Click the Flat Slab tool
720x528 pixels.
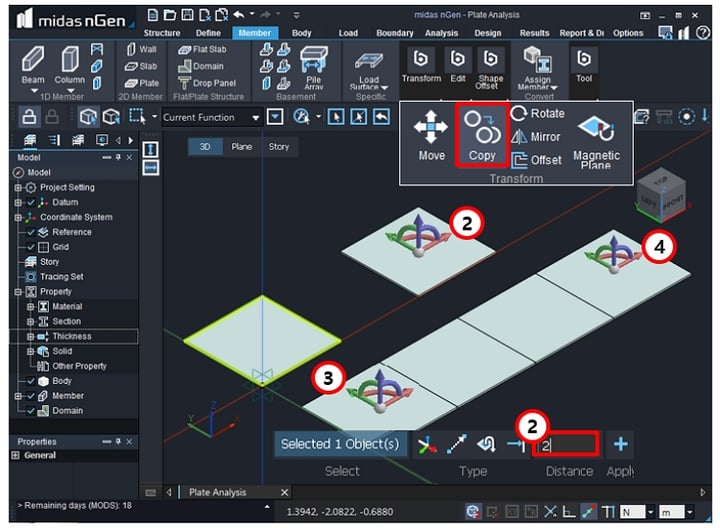[202, 49]
